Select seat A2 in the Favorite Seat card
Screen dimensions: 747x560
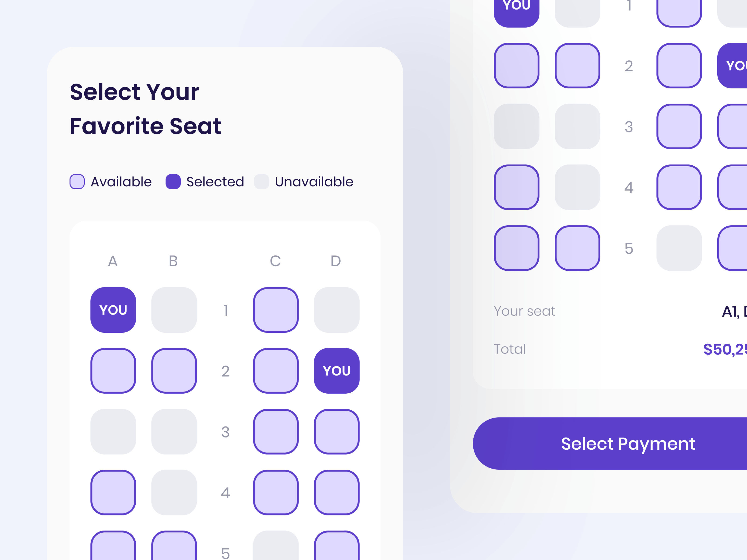pos(113,371)
